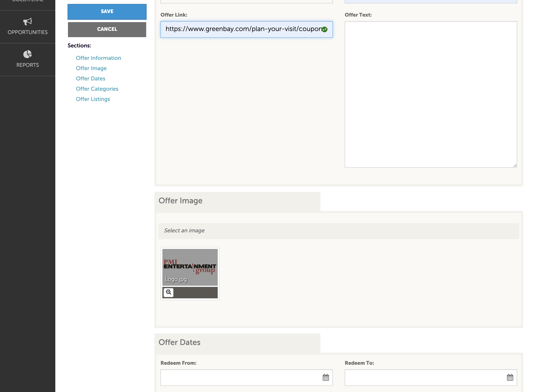
Task: Go to Offer Dates section link
Action: coord(91,79)
